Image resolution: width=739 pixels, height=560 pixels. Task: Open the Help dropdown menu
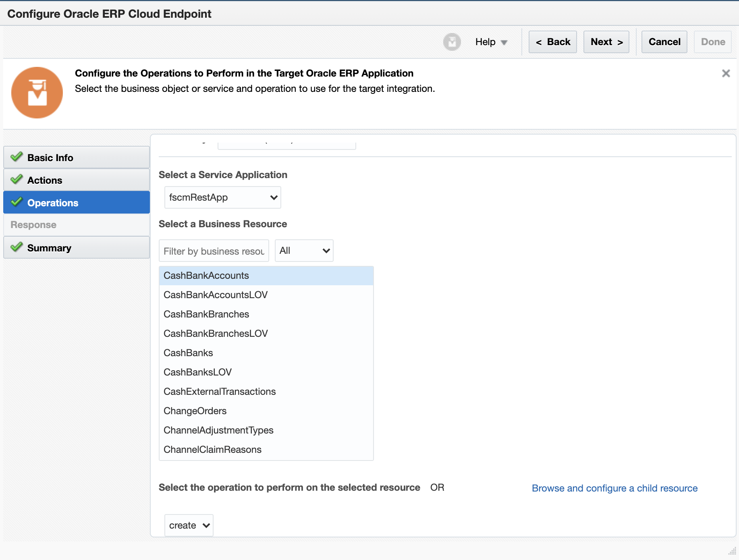(x=491, y=42)
